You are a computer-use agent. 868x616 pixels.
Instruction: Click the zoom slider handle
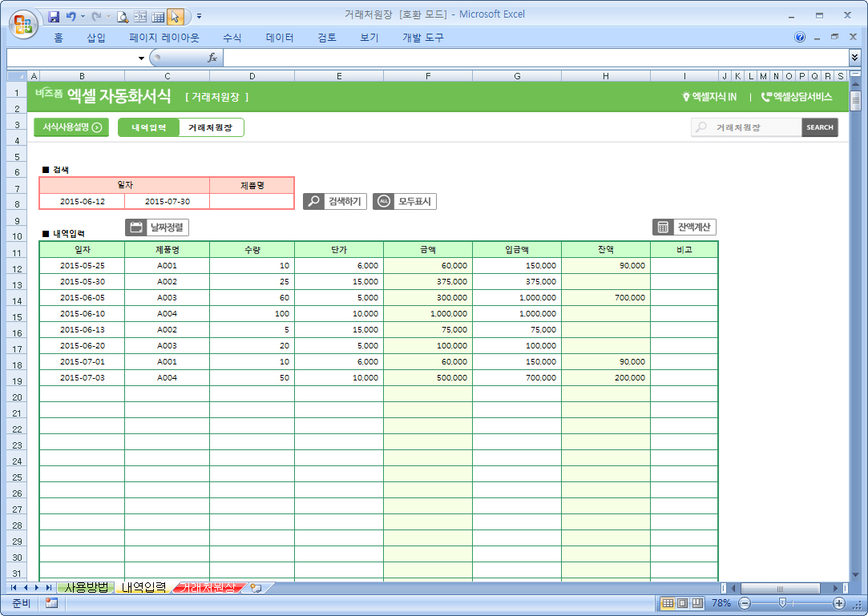782,603
